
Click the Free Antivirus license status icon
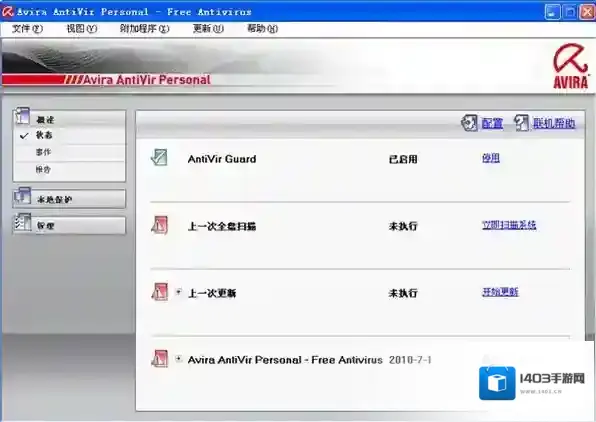(x=159, y=359)
